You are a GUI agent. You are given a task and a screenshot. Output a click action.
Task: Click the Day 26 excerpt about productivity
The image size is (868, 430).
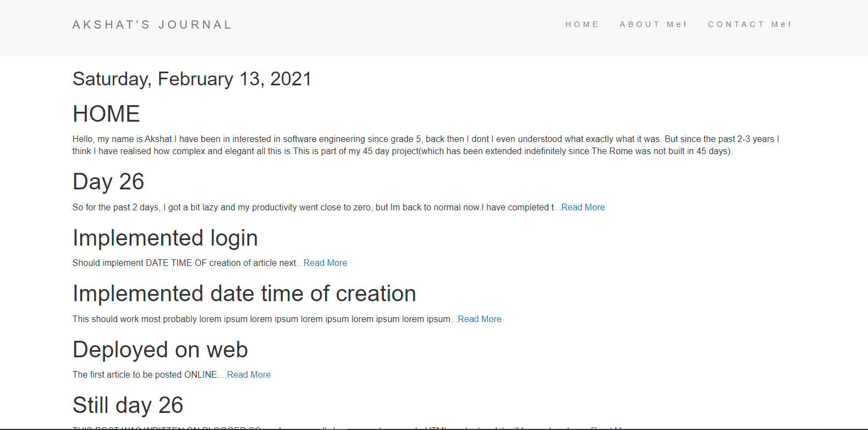click(311, 207)
